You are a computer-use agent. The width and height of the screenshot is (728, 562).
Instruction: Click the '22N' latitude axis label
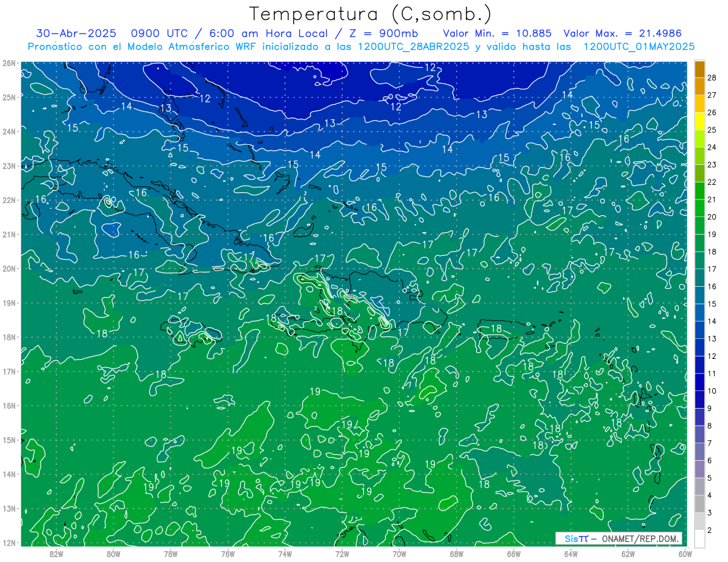pos(9,199)
